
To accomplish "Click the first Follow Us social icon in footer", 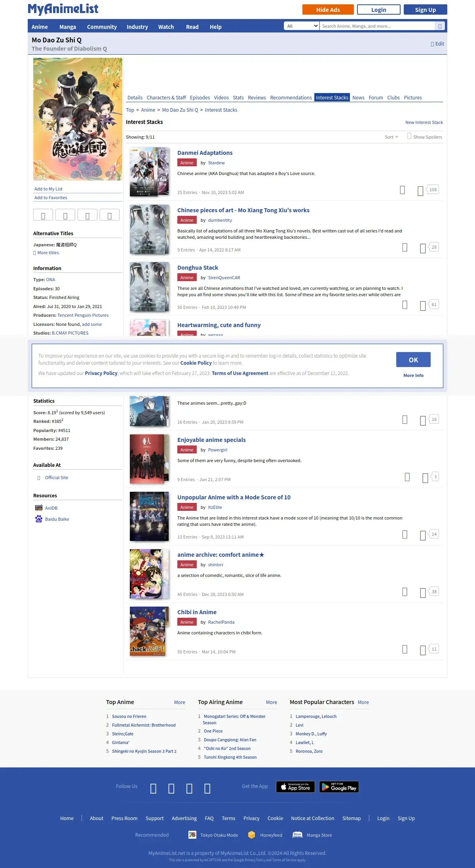I will pos(154,789).
